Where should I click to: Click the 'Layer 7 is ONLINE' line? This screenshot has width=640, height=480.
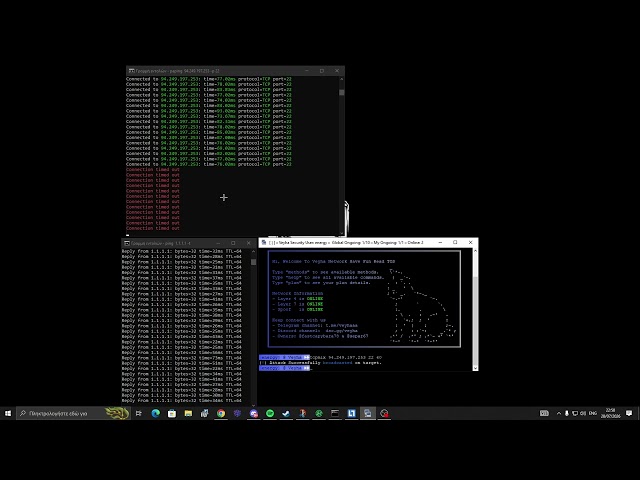pyautogui.click(x=298, y=304)
